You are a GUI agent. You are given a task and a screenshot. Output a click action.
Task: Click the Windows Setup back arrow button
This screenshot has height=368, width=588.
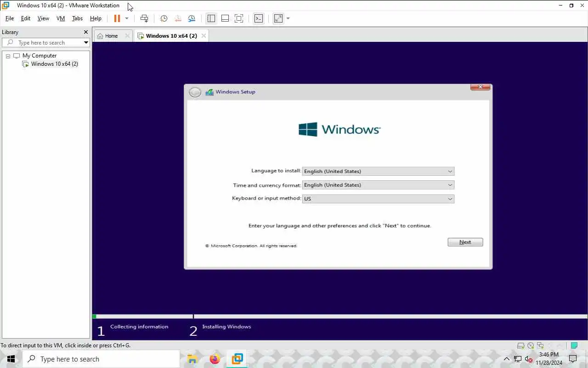coord(195,92)
